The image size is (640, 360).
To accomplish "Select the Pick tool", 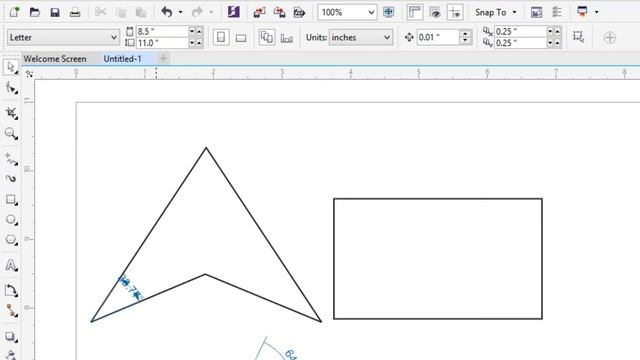I will point(11,67).
